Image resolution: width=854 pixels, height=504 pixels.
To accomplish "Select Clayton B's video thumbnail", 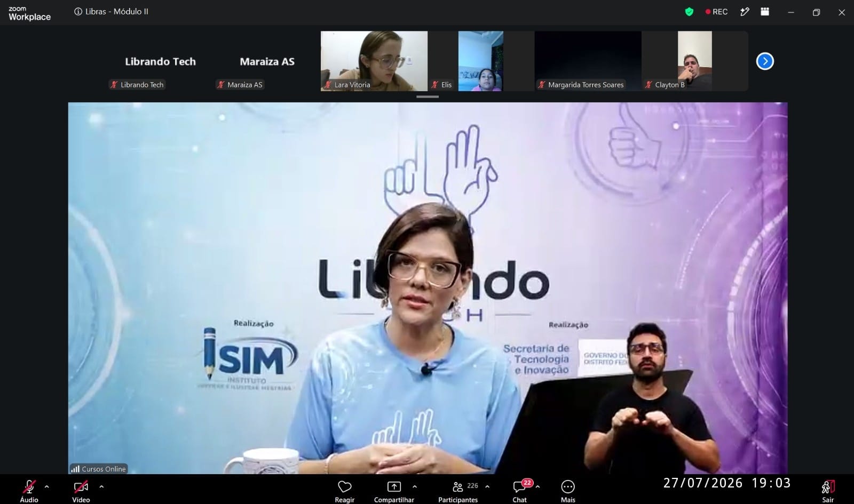I will tap(695, 61).
